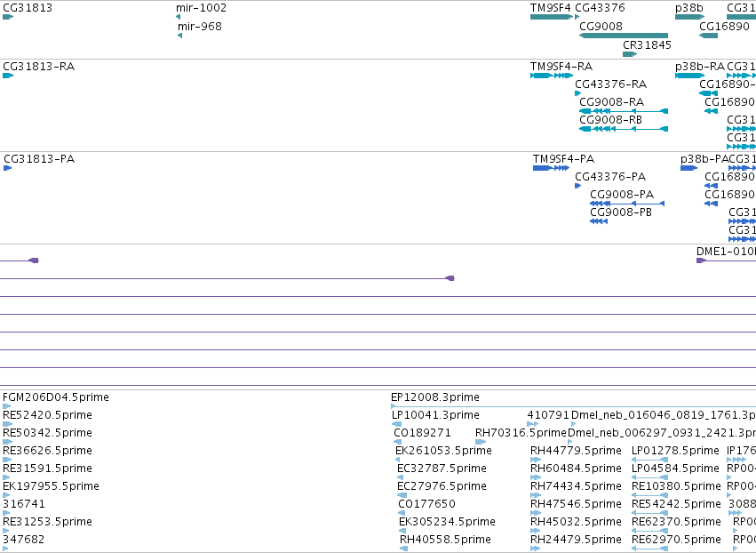Screen dimensions: 756x553
Task: Select the RE31253.5prime EST label
Action: point(47,522)
